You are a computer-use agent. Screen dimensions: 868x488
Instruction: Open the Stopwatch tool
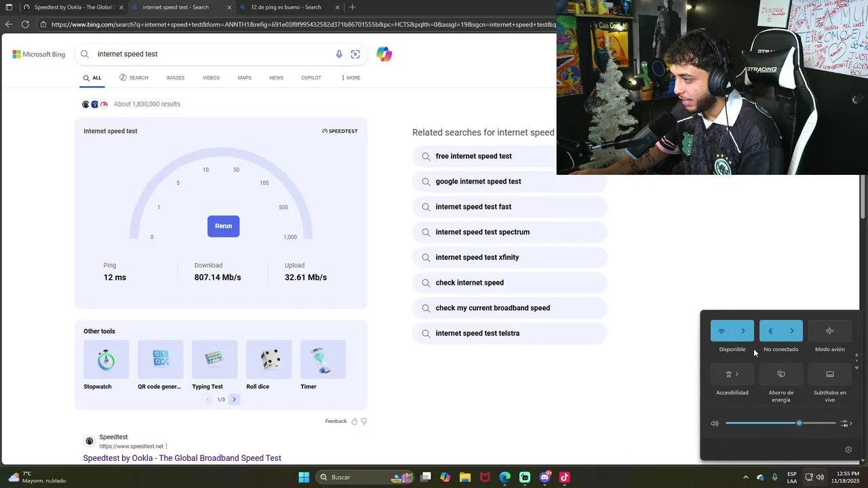tap(106, 366)
